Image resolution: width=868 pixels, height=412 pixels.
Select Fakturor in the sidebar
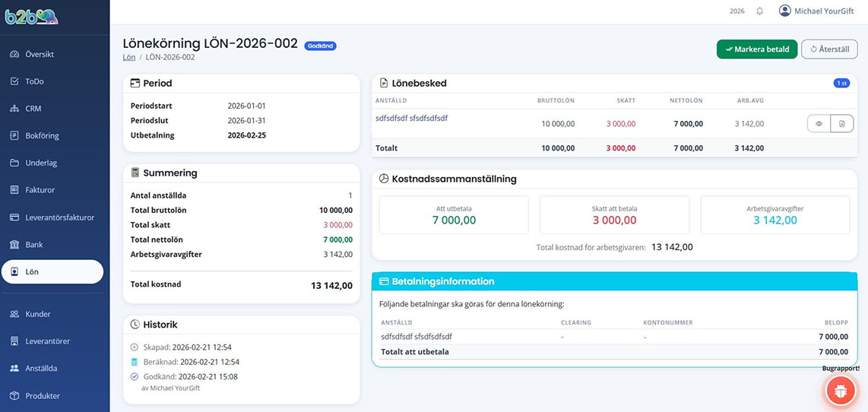[40, 190]
